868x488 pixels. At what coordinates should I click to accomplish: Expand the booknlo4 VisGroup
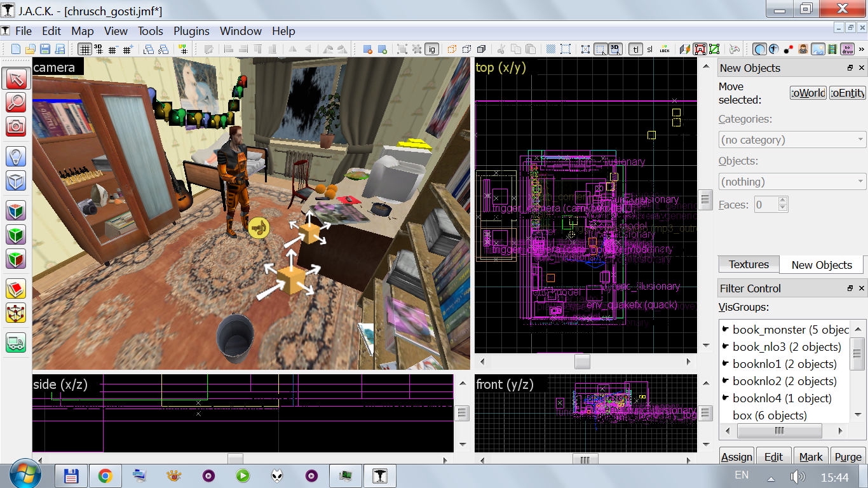(725, 398)
